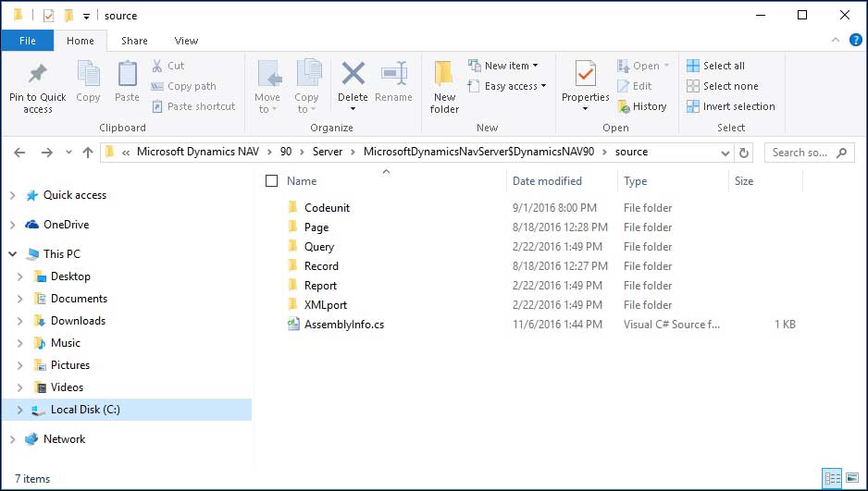Switch to the Home ribbon tab
This screenshot has height=491, width=868.
[x=81, y=41]
